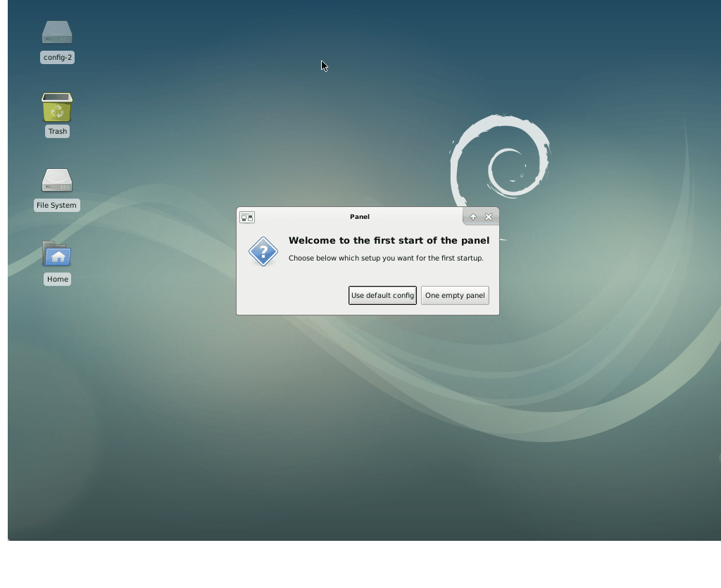
Task: Click the question mark dialog icon
Action: (x=263, y=251)
